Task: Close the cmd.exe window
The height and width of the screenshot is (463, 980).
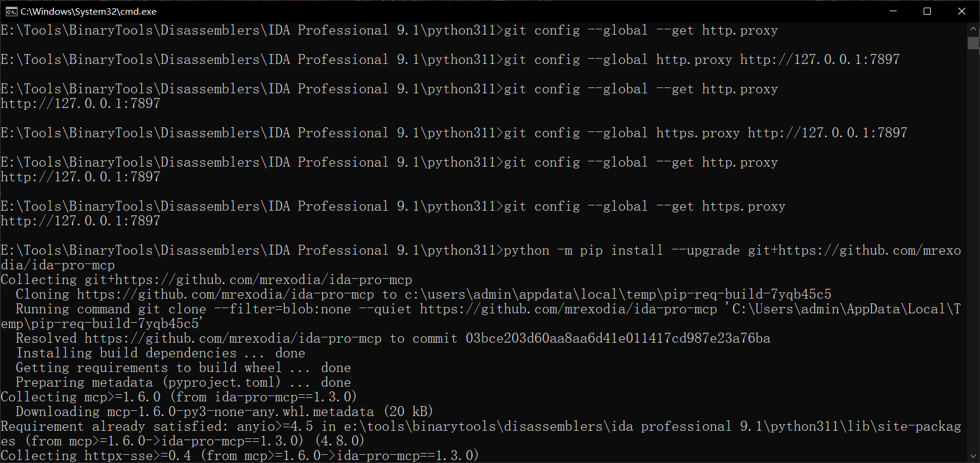Action: click(x=962, y=11)
